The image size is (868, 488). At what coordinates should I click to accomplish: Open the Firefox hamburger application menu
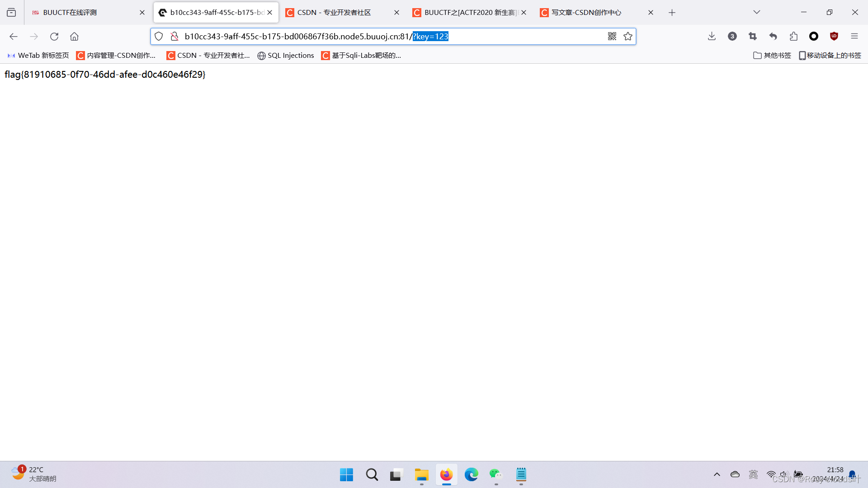pyautogui.click(x=854, y=37)
